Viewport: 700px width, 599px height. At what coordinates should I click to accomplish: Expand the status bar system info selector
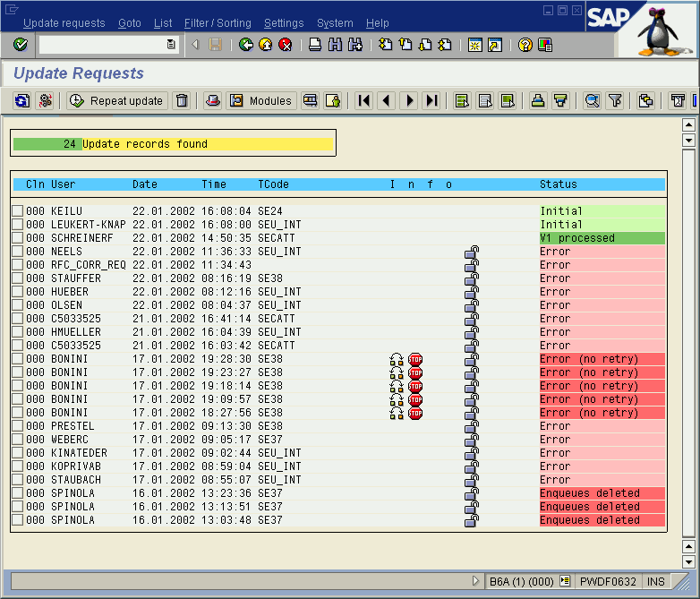pos(565,581)
